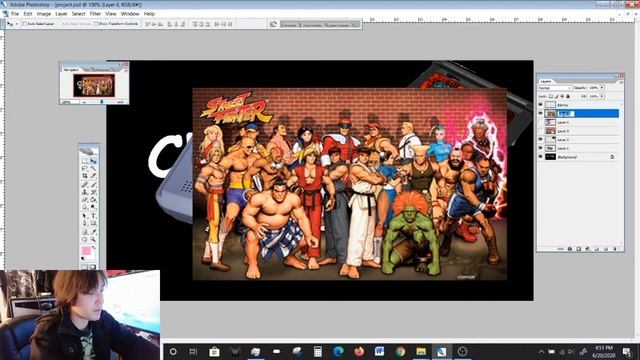Select the Hand tool
The image size is (640, 360).
click(x=84, y=240)
